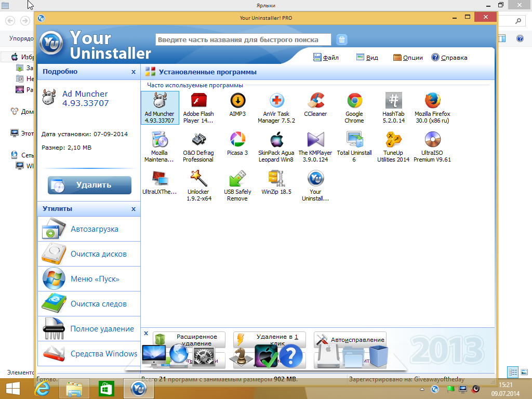Select Mozilla Maintenance Service icon
The image size is (532, 399).
tap(159, 147)
